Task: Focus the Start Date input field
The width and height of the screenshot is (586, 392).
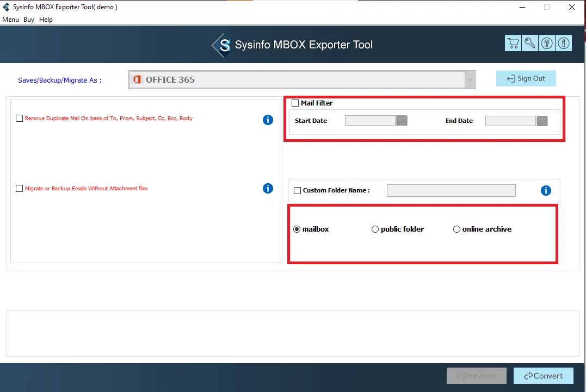Action: click(370, 121)
